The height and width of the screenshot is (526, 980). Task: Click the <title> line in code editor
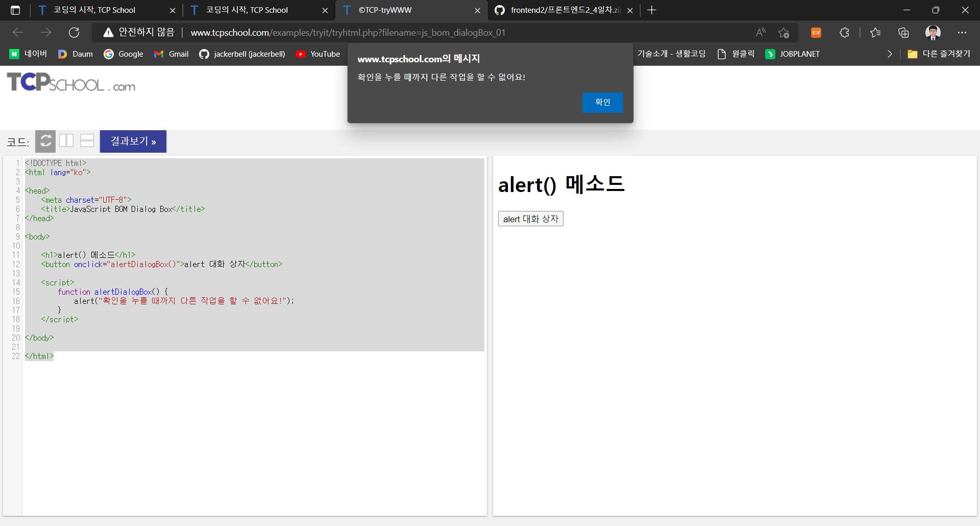122,209
